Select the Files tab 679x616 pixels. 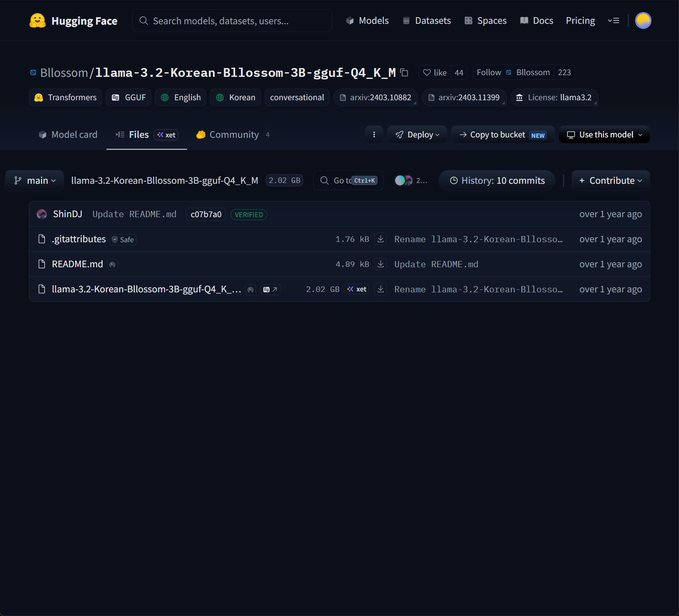click(x=147, y=134)
